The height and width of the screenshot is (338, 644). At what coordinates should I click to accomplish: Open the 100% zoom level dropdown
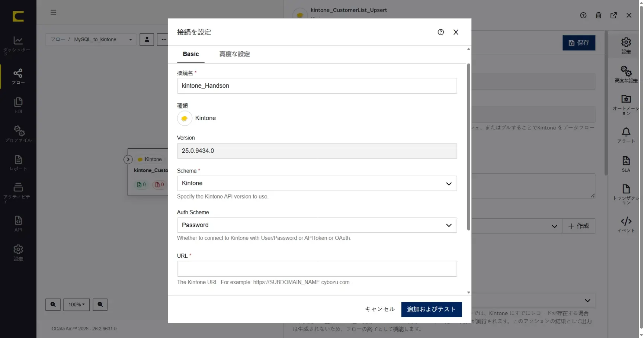(x=77, y=305)
